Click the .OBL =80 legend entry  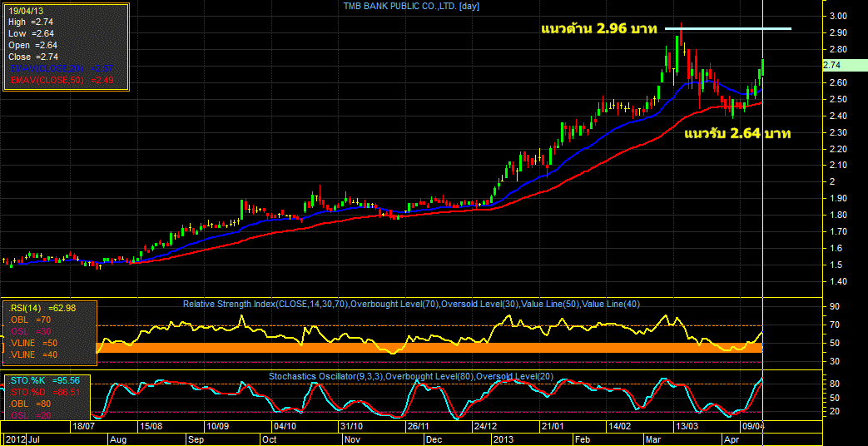(x=29, y=404)
